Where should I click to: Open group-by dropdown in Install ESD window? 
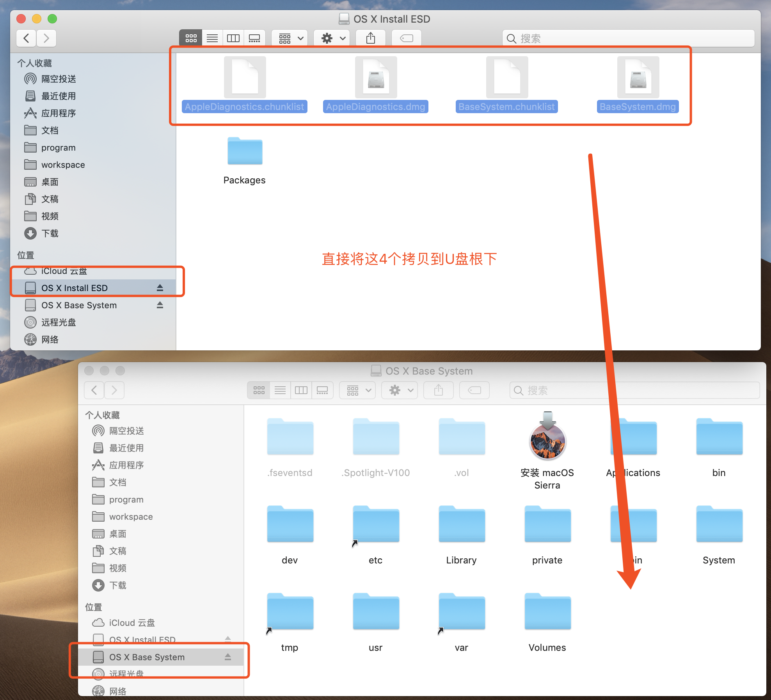(x=290, y=38)
